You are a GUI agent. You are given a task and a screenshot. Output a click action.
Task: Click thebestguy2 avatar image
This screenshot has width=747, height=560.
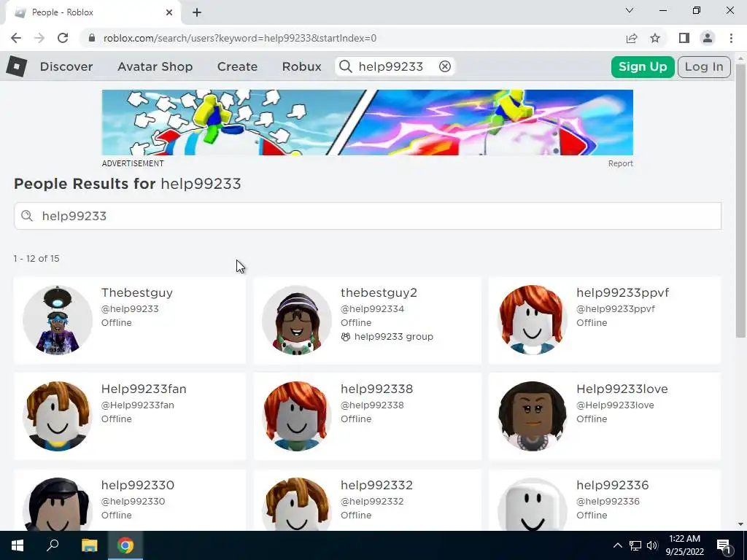pyautogui.click(x=297, y=320)
